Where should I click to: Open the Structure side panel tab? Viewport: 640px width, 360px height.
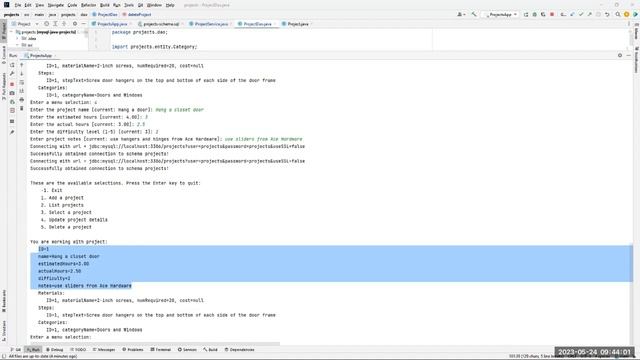pyautogui.click(x=4, y=331)
